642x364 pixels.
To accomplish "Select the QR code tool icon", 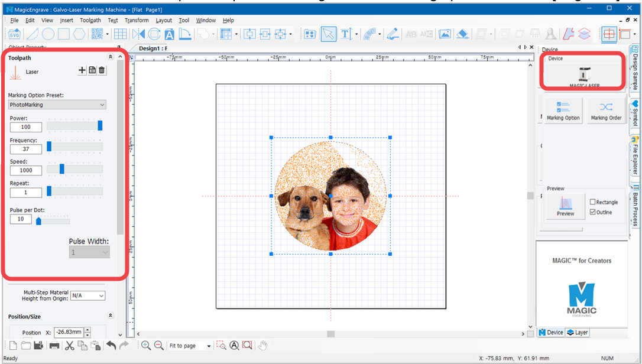I will click(97, 34).
